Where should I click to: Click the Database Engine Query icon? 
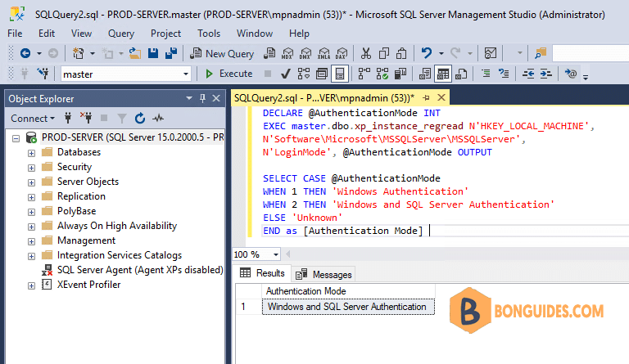(x=269, y=53)
